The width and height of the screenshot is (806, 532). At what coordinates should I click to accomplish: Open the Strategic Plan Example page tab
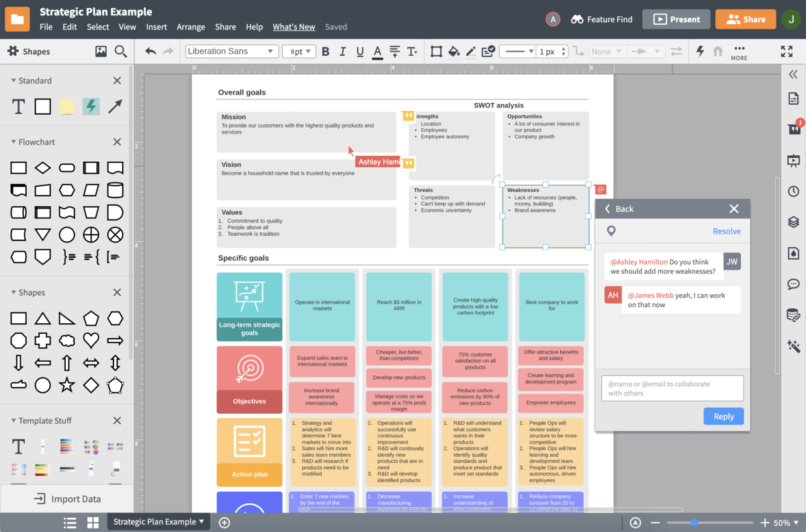(159, 522)
